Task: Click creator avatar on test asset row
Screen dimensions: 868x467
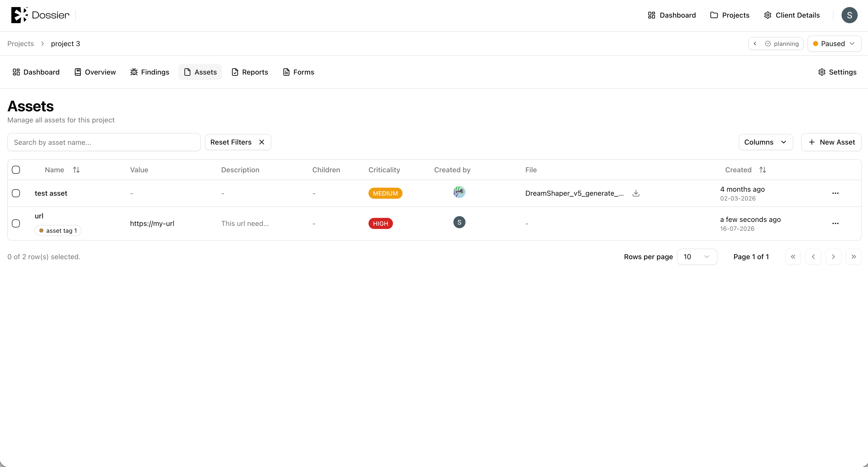Action: 459,192
